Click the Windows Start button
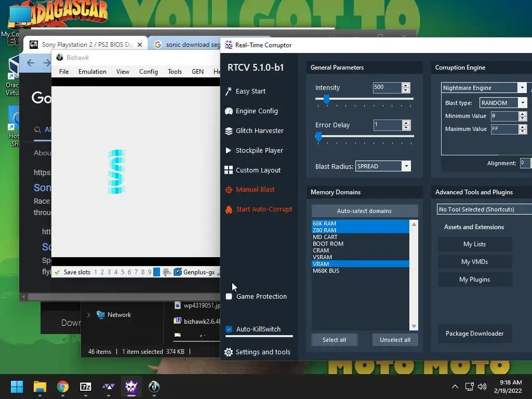This screenshot has height=399, width=532. click(17, 387)
